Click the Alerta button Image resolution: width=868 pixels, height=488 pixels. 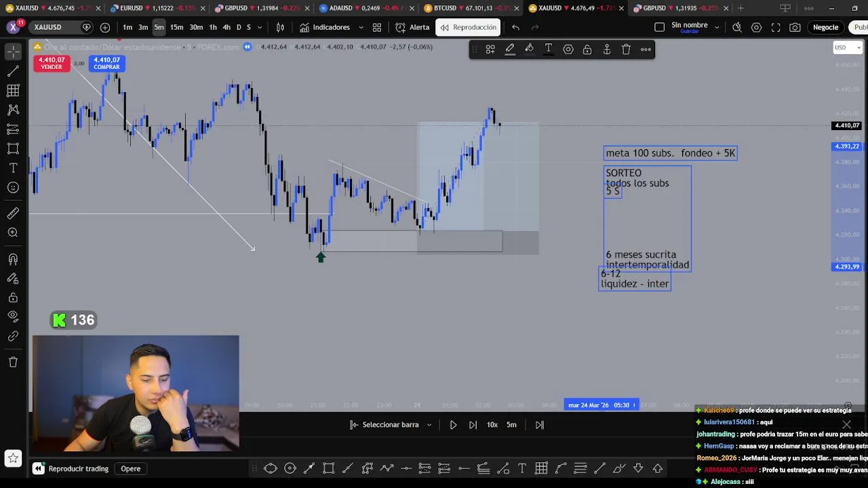click(x=412, y=27)
